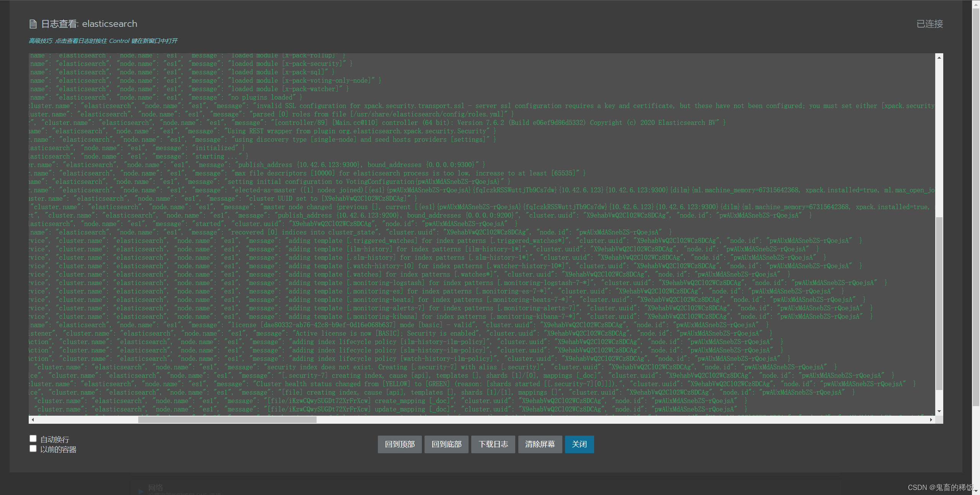Click the 日志查看: elasticsearch title
980x495 pixels.
[89, 24]
